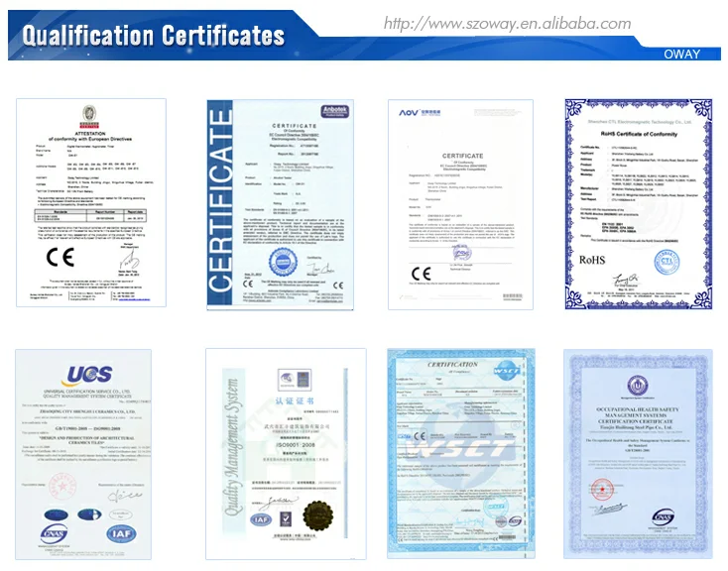Image resolution: width=728 pixels, height=571 pixels.
Task: Click the CTL round stamp on the RoHS certificate
Action: [x=667, y=262]
